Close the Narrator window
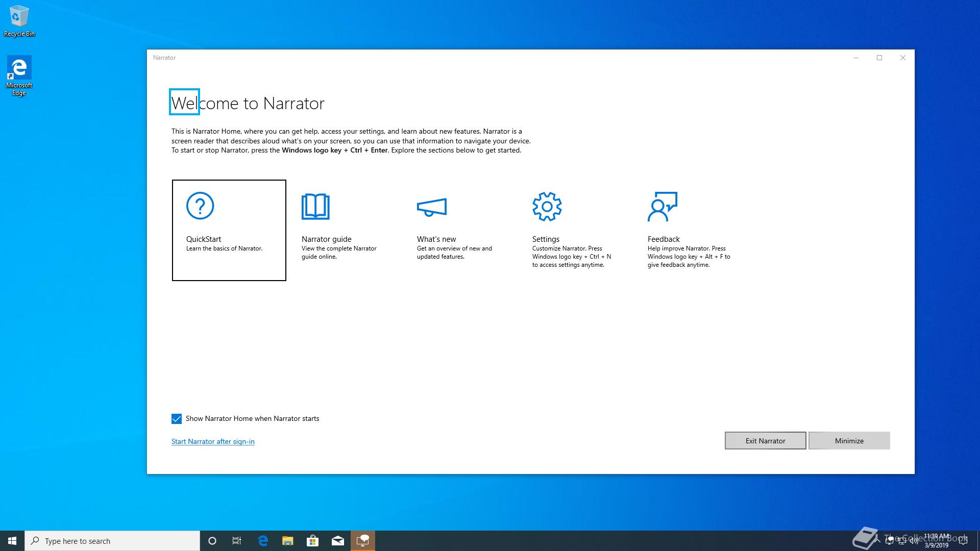The width and height of the screenshot is (980, 551). (x=903, y=58)
